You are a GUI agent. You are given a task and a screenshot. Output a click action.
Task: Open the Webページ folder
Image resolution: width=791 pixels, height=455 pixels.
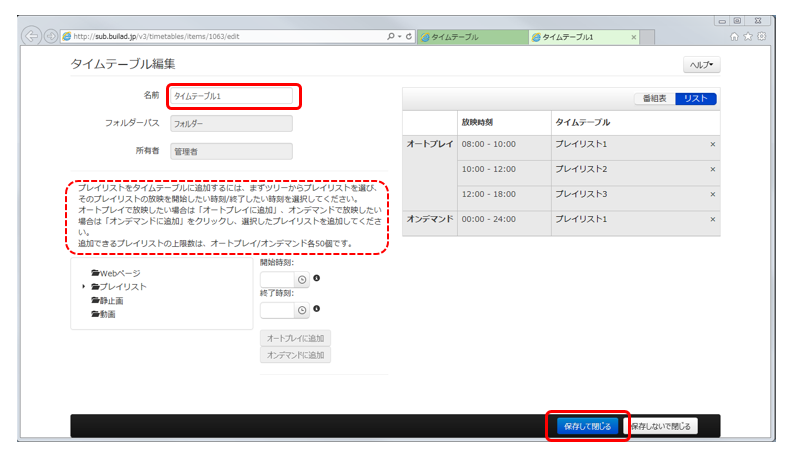pyautogui.click(x=116, y=273)
